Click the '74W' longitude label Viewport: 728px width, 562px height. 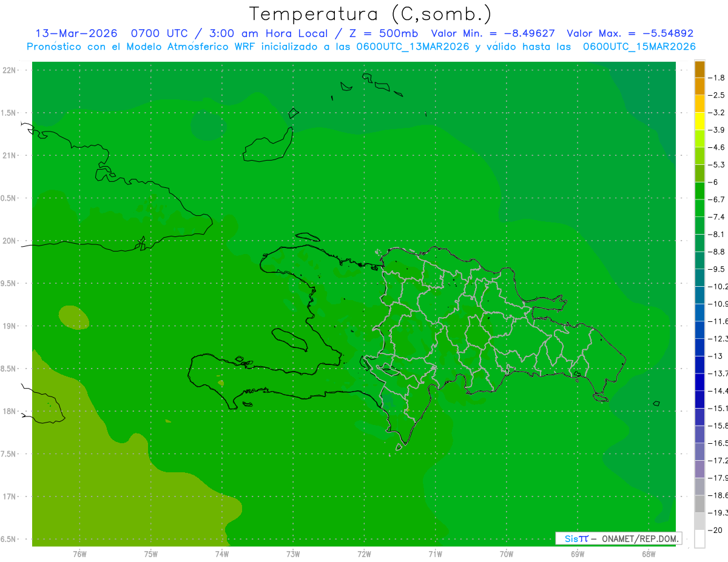click(222, 554)
